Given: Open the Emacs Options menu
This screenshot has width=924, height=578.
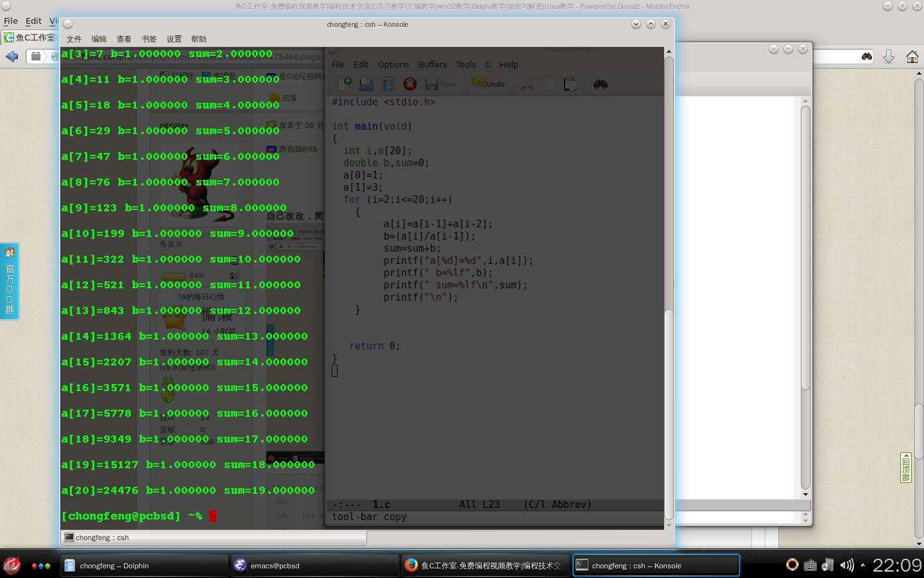Looking at the screenshot, I should [393, 64].
